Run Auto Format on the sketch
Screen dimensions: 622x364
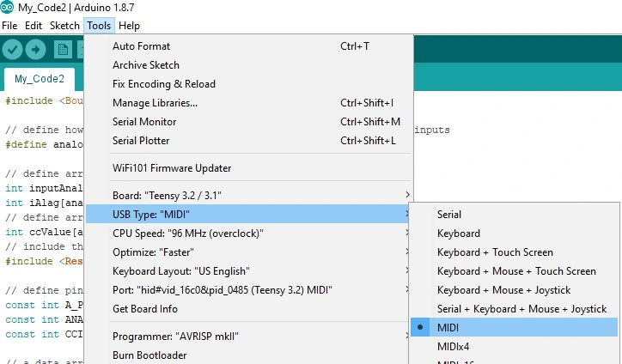pos(141,46)
